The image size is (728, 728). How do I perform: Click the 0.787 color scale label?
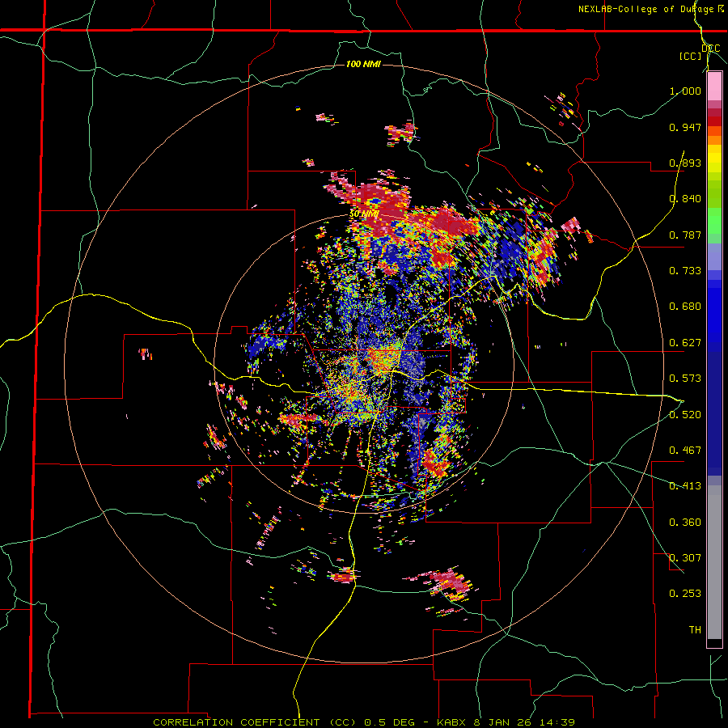click(x=685, y=235)
